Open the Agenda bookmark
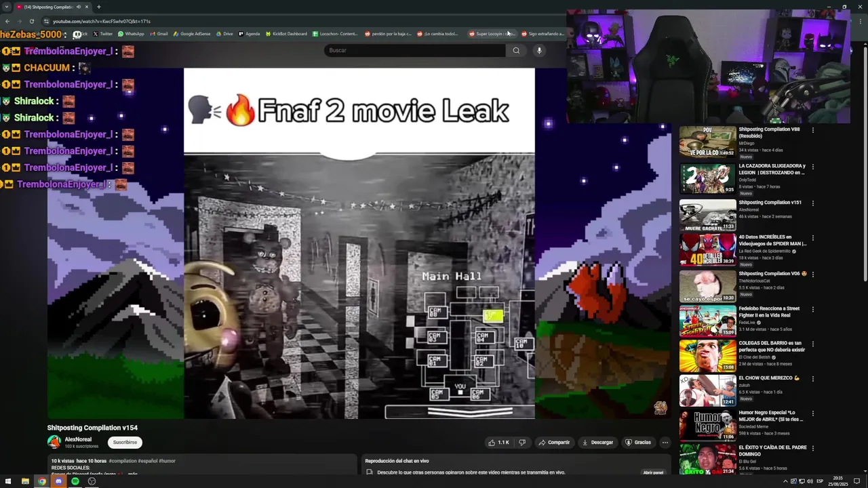This screenshot has height=488, width=868. tap(249, 34)
